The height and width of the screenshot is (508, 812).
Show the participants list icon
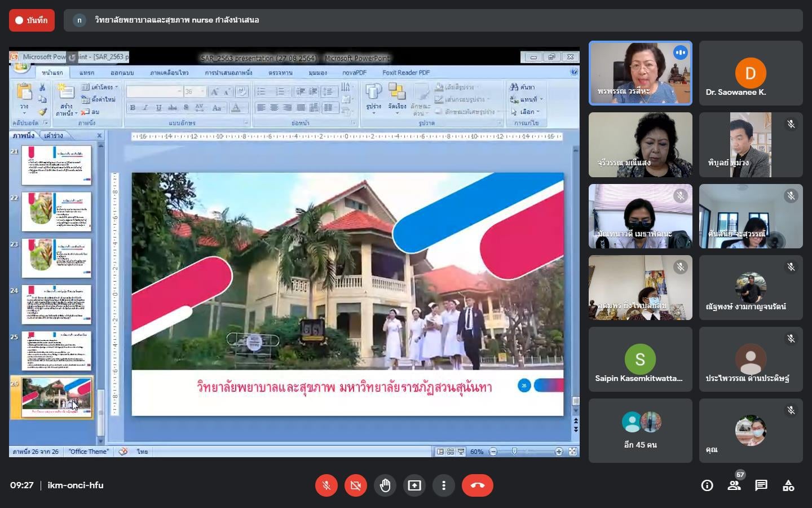(x=734, y=485)
